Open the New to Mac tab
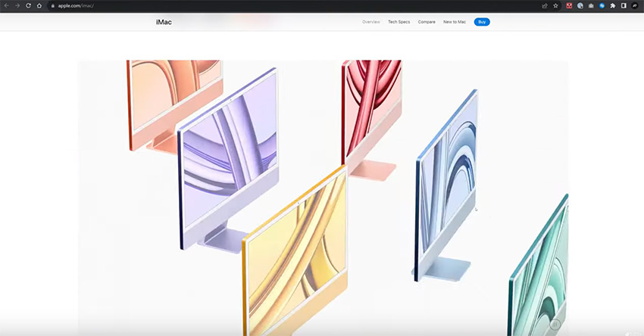644x336 pixels. click(x=455, y=22)
